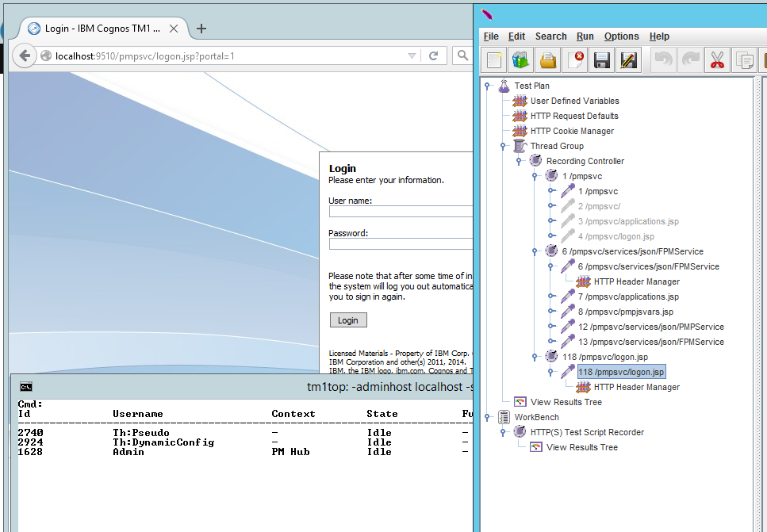The height and width of the screenshot is (532, 767).
Task: Click the JMeter Redo arrow icon
Action: 691,60
